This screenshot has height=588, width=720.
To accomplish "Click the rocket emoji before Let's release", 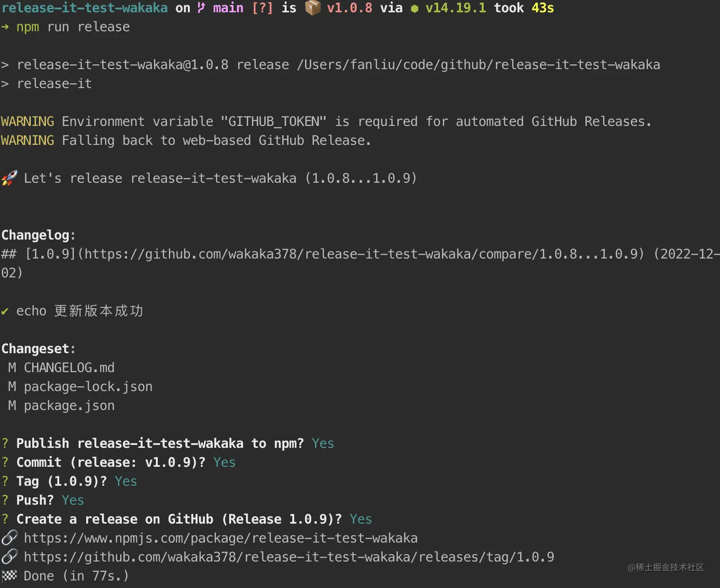I will (x=9, y=178).
